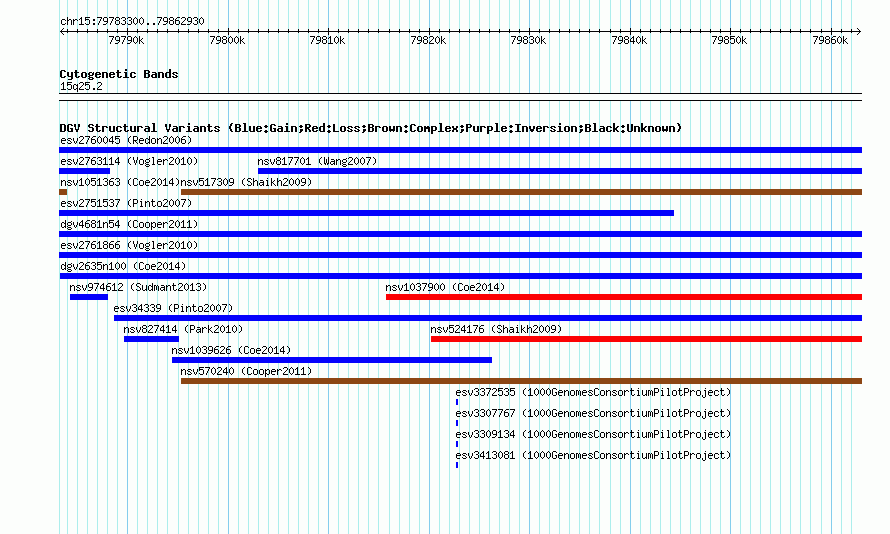
Task: Select esv3309134 1000Genomes label
Action: click(593, 434)
